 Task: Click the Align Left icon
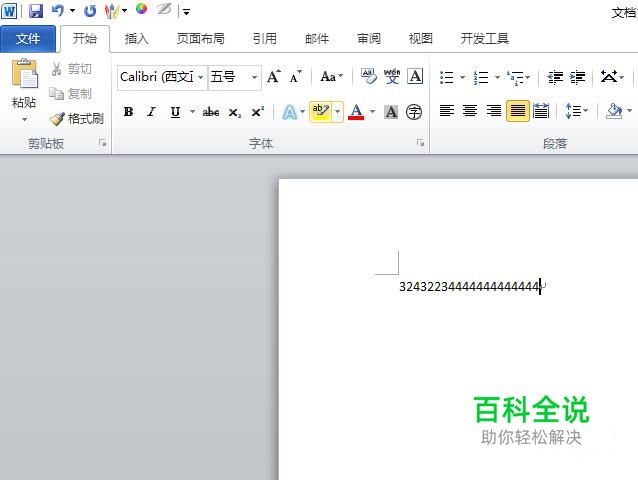point(447,111)
